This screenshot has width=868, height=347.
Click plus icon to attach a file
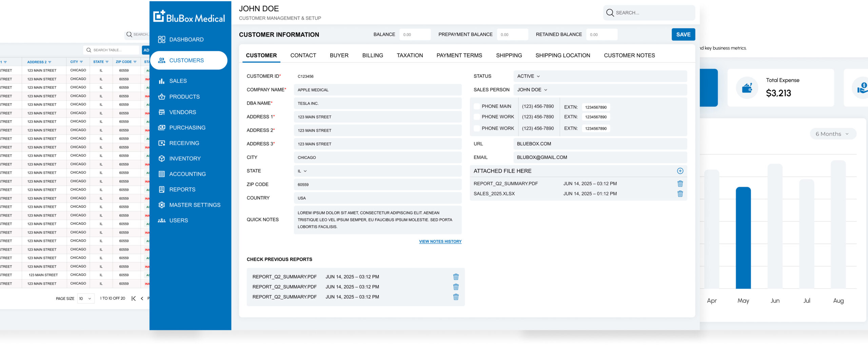tap(680, 171)
